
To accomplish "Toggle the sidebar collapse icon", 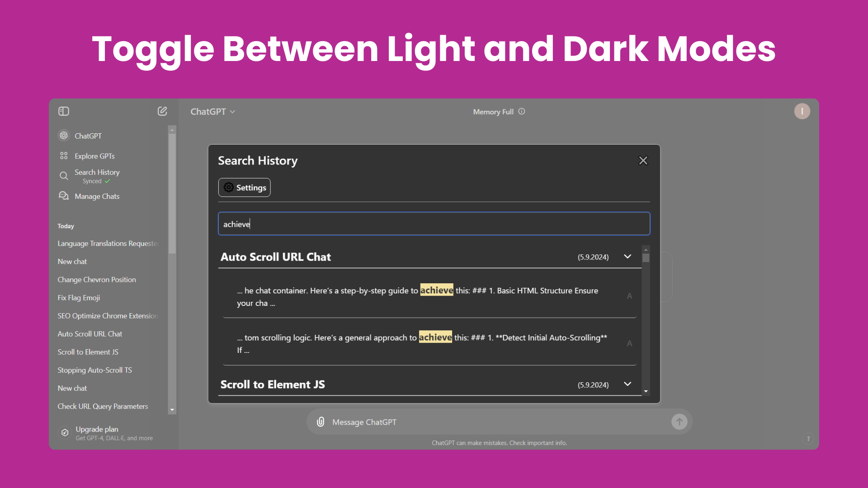I will [x=64, y=111].
